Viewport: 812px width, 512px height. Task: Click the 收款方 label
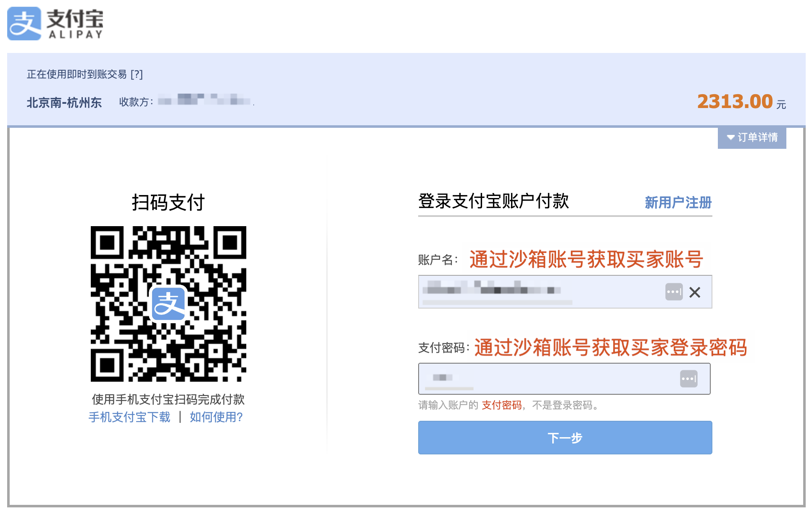(136, 102)
